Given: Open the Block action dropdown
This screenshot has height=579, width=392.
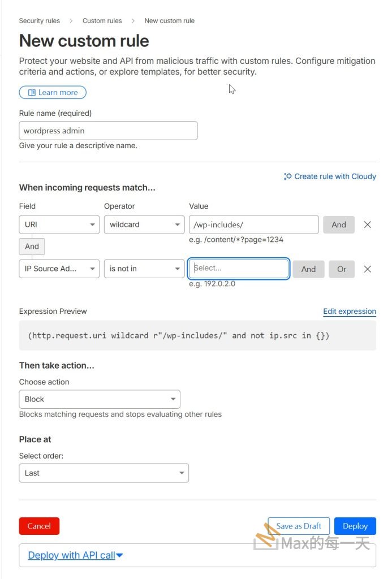Looking at the screenshot, I should [x=100, y=399].
